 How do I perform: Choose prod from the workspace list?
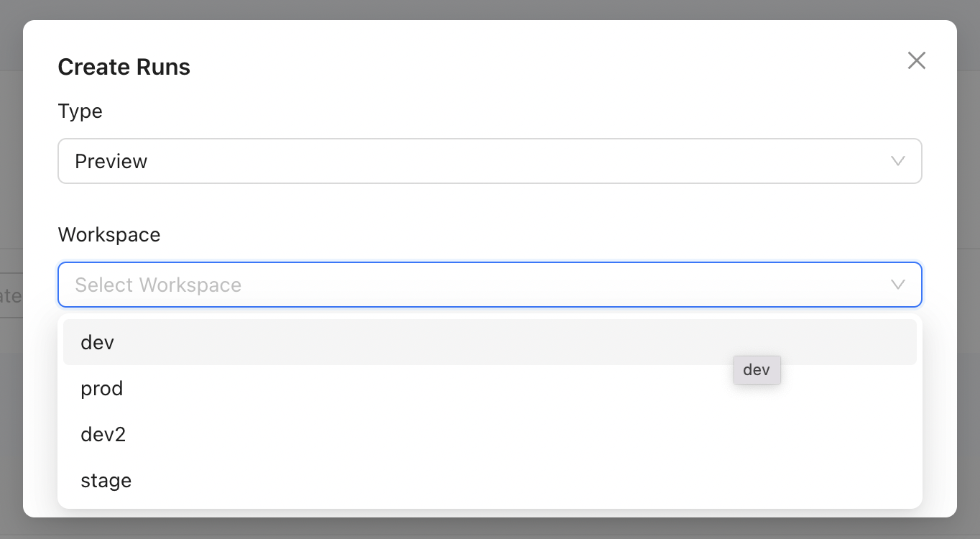tap(102, 388)
